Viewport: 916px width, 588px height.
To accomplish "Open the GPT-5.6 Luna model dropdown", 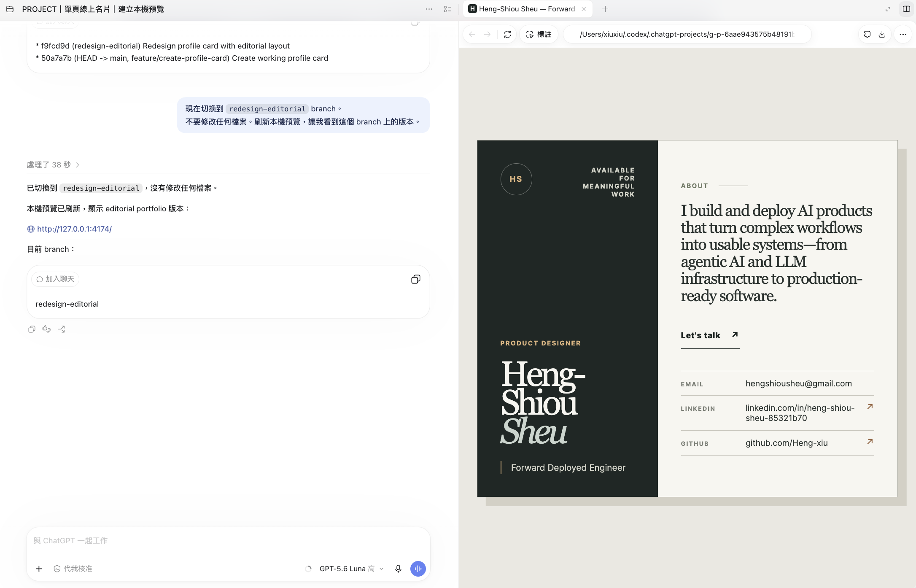I will coord(351,569).
